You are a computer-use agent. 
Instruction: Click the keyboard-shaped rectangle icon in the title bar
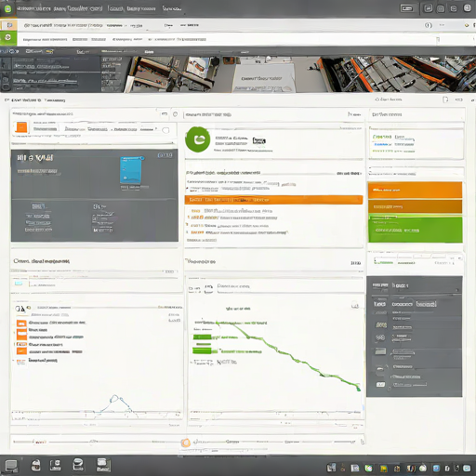(406, 8)
